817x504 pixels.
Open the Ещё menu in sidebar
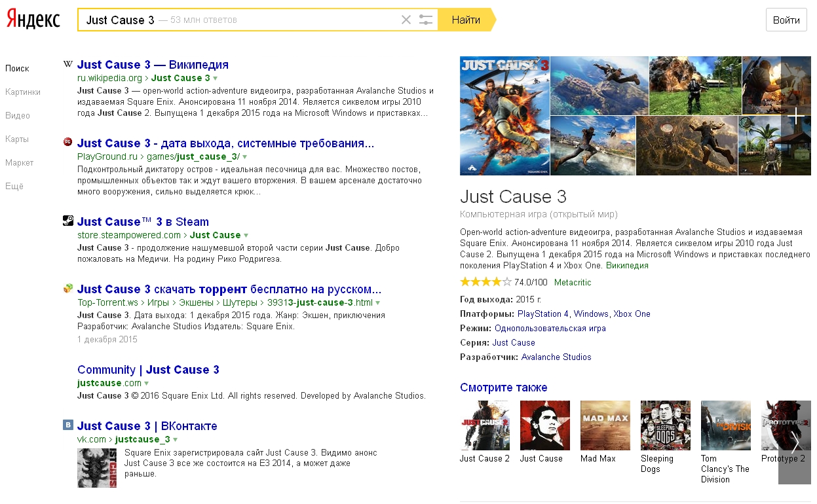14,186
